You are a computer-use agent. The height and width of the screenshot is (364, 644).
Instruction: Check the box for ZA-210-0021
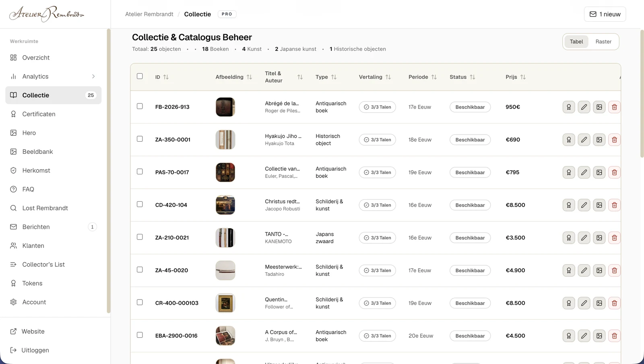[x=140, y=237]
